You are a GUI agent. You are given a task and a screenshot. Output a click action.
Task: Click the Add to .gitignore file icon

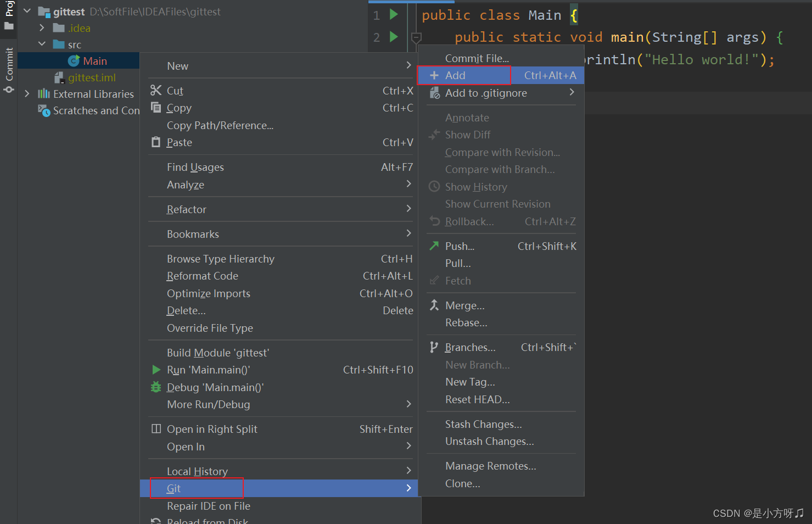(x=434, y=93)
